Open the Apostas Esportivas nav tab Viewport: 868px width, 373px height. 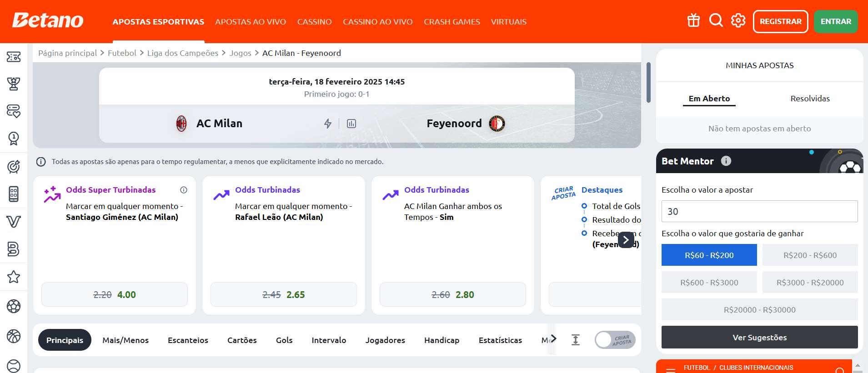[158, 22]
